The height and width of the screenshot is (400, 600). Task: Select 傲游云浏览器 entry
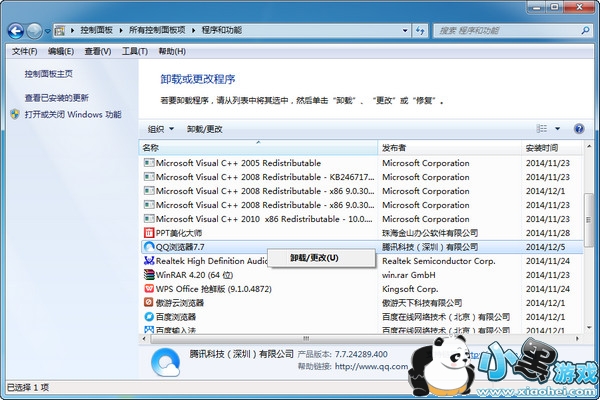click(180, 303)
